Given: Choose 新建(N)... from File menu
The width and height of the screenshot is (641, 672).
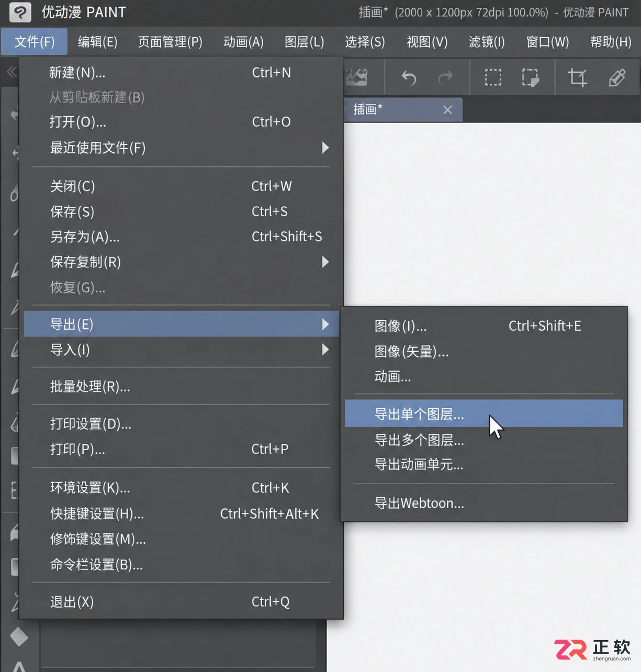Looking at the screenshot, I should pos(181,72).
